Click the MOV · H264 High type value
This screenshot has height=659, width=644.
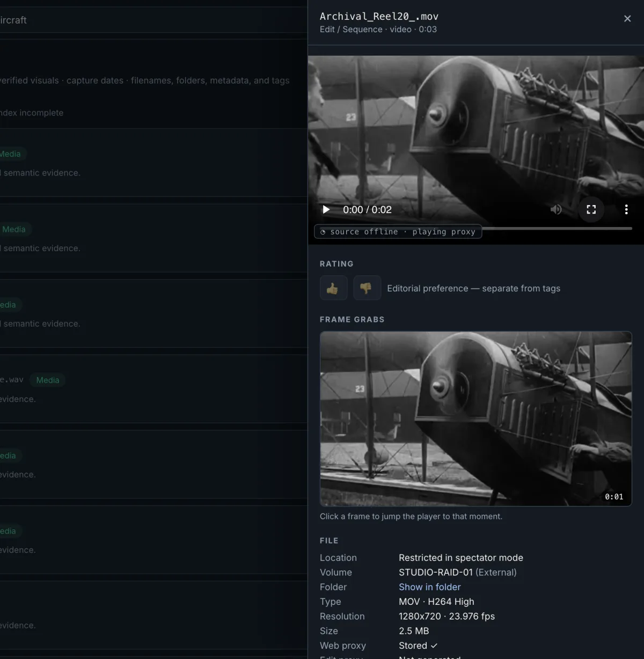(x=436, y=602)
